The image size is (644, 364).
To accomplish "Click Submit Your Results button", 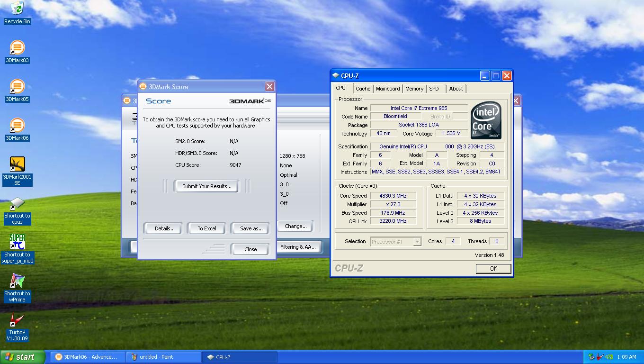I will [x=207, y=186].
